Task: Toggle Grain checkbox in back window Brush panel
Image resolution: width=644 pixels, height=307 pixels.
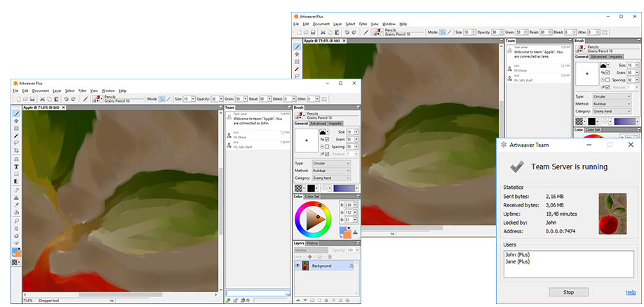Action: coord(608,73)
